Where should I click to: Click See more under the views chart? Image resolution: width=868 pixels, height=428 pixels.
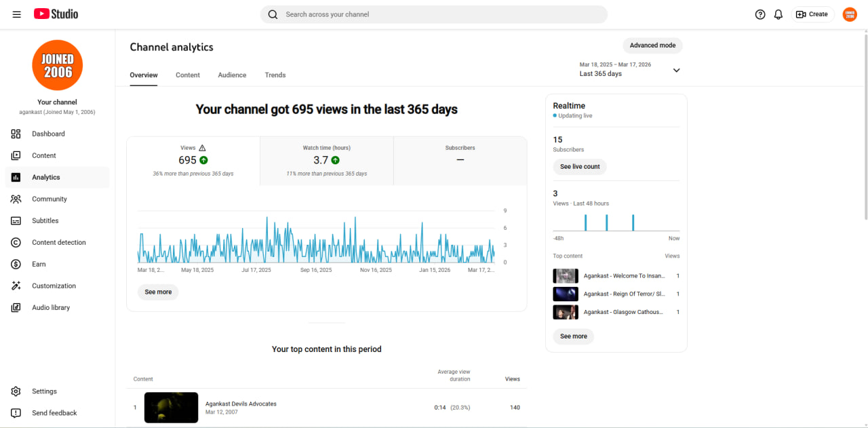pos(158,292)
